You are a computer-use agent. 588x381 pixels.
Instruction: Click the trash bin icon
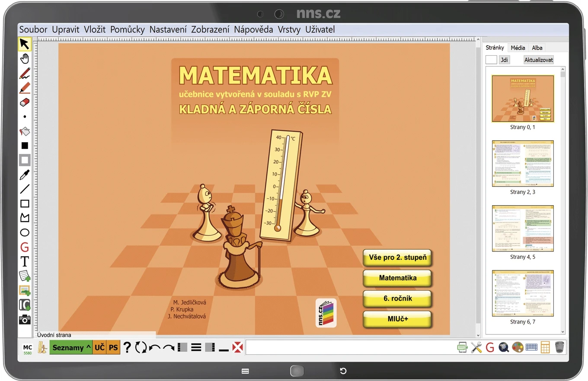(x=559, y=347)
